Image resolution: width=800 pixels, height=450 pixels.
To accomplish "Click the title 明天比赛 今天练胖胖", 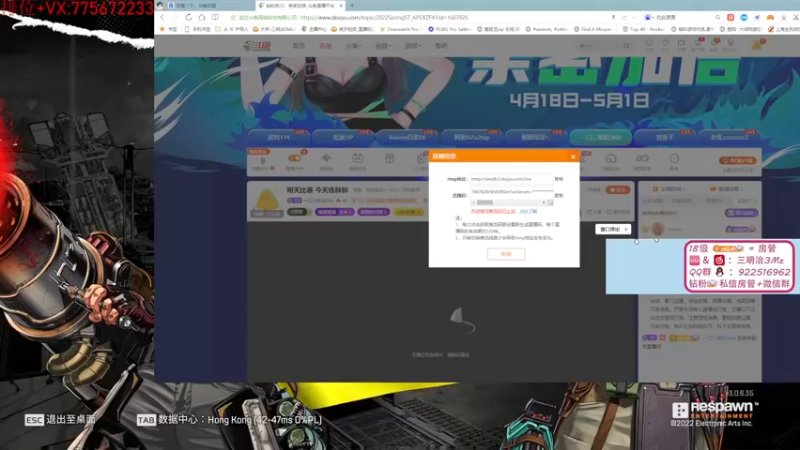I will pos(317,190).
